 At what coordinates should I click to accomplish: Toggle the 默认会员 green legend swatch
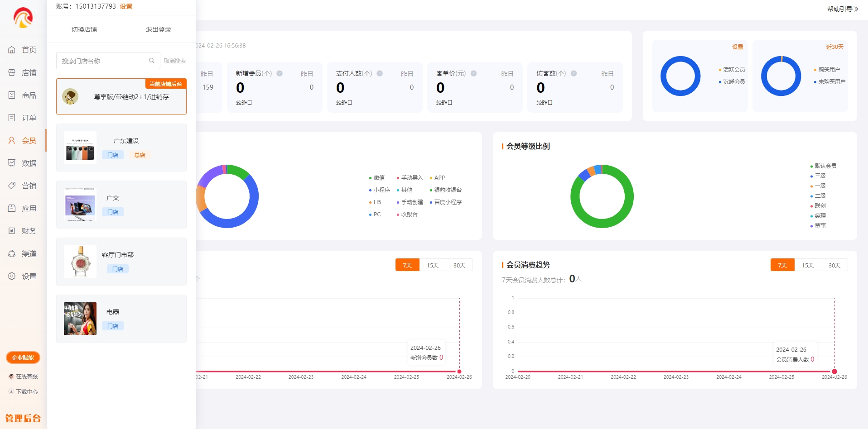[811, 166]
